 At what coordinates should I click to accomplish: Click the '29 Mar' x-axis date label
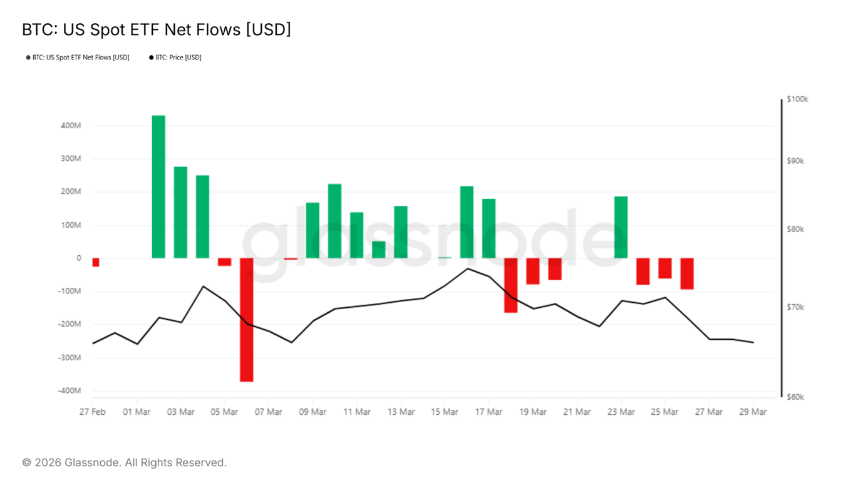753,412
